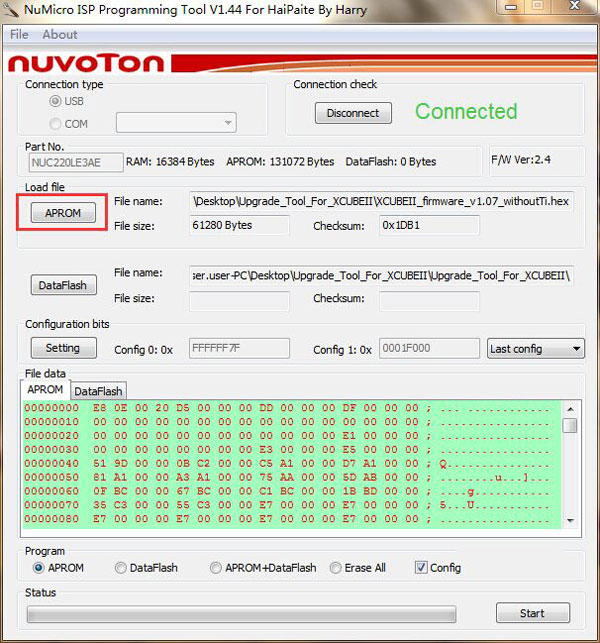
Task: Click the APROM file name path field
Action: tap(381, 201)
